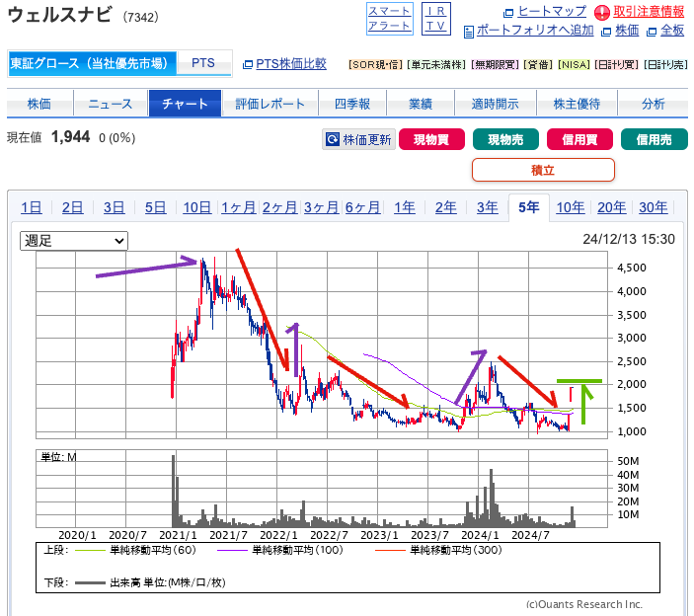This screenshot has height=616, width=694.
Task: Click the 現物買 button
Action: click(x=432, y=139)
